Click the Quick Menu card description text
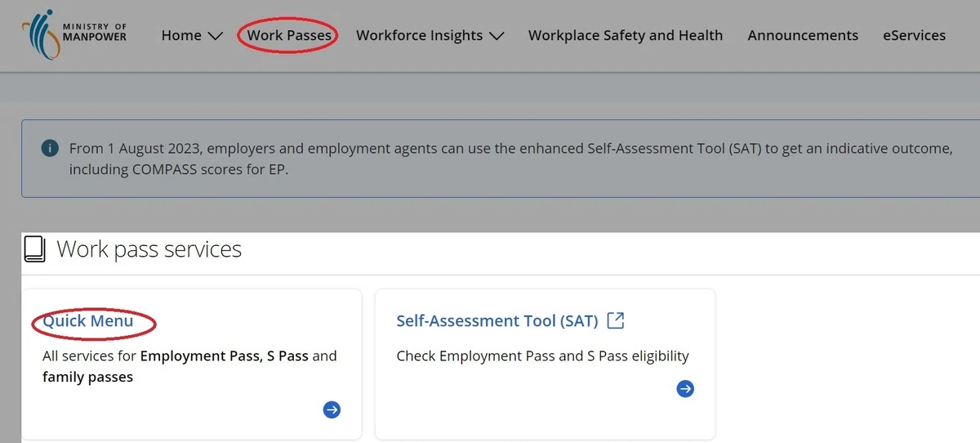This screenshot has width=980, height=443. coord(189,366)
